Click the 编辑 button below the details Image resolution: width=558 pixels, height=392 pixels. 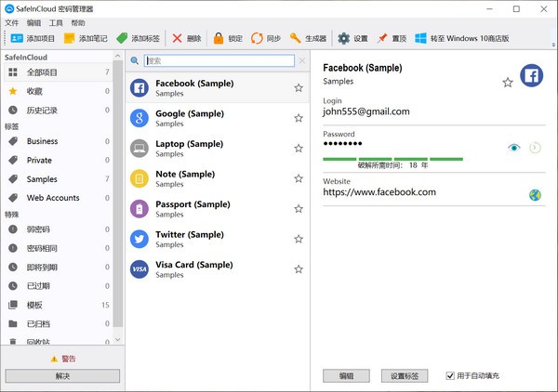pyautogui.click(x=346, y=375)
